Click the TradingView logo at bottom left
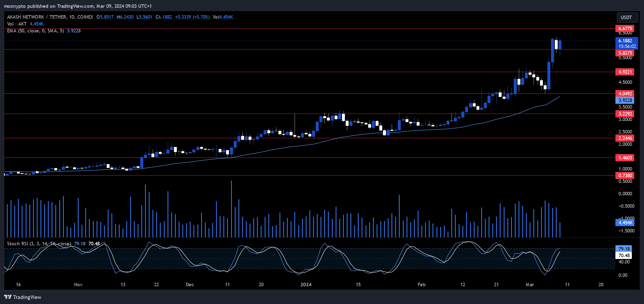Viewport: 644px width, 304px height. 23,297
